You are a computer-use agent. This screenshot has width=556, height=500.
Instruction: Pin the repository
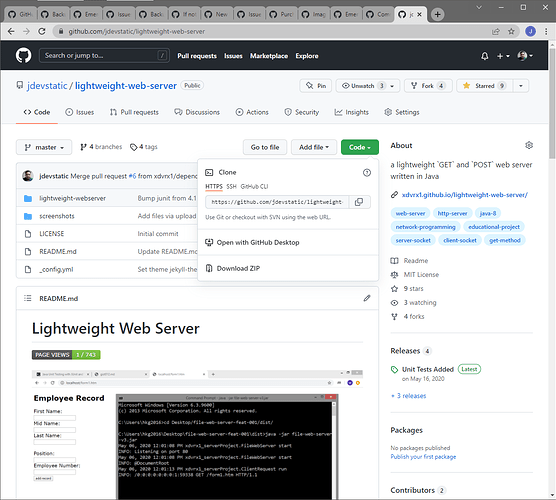pyautogui.click(x=316, y=86)
